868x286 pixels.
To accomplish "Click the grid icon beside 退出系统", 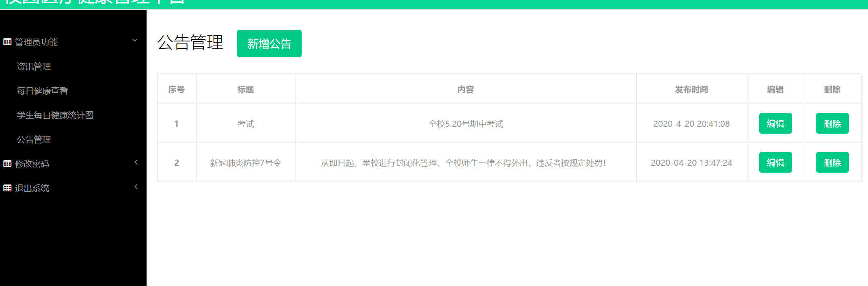I will click(x=7, y=188).
